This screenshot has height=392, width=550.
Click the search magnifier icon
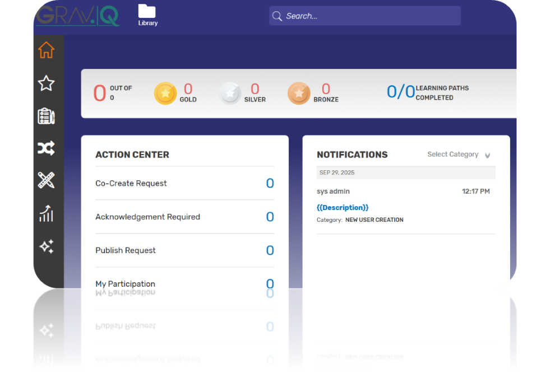[x=278, y=16]
